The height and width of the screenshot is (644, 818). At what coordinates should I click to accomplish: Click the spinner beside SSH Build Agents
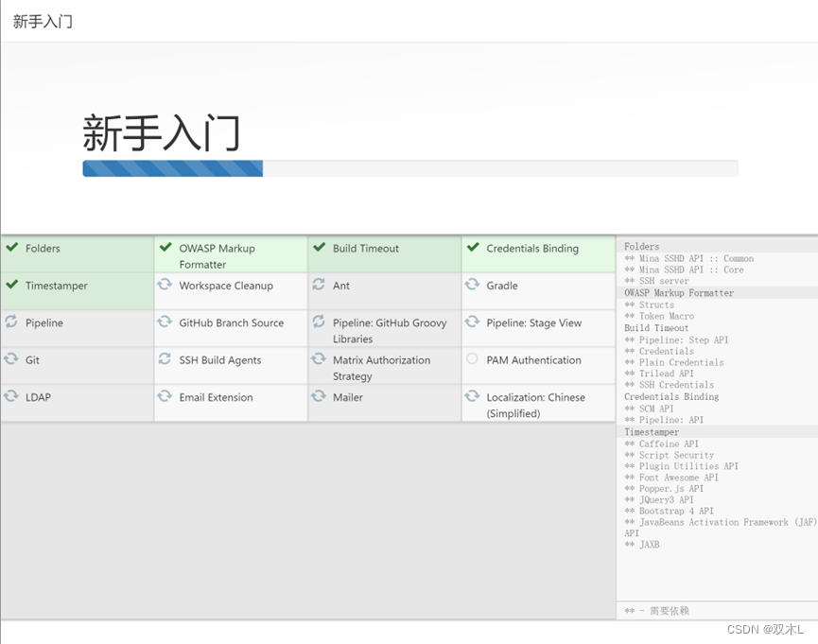pyautogui.click(x=165, y=359)
